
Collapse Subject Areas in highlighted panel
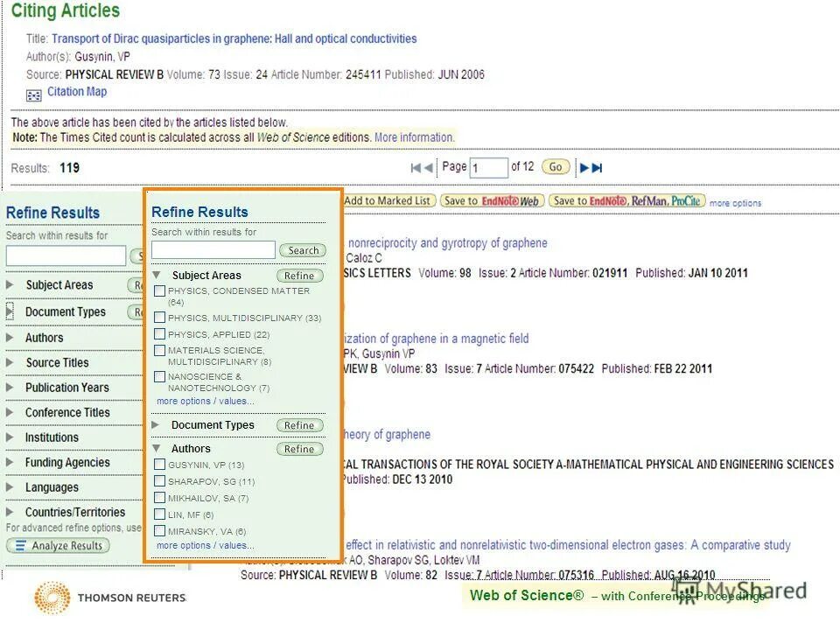pos(157,276)
